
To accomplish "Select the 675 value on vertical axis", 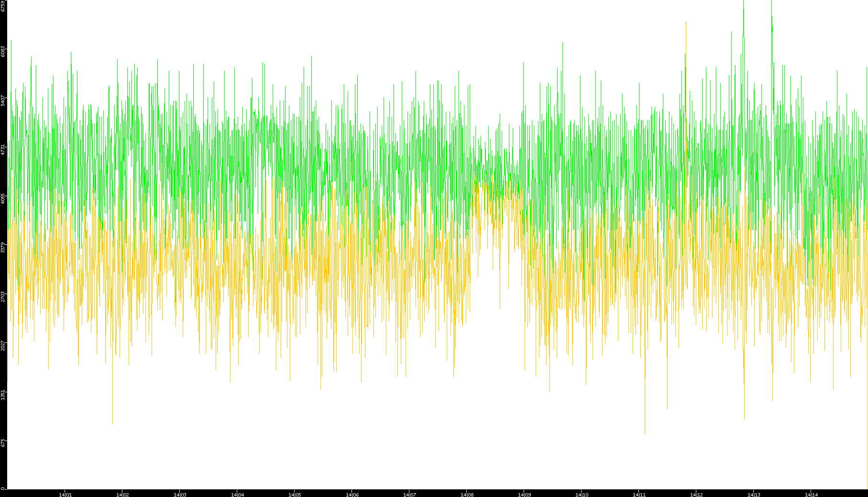I will (x=3, y=443).
